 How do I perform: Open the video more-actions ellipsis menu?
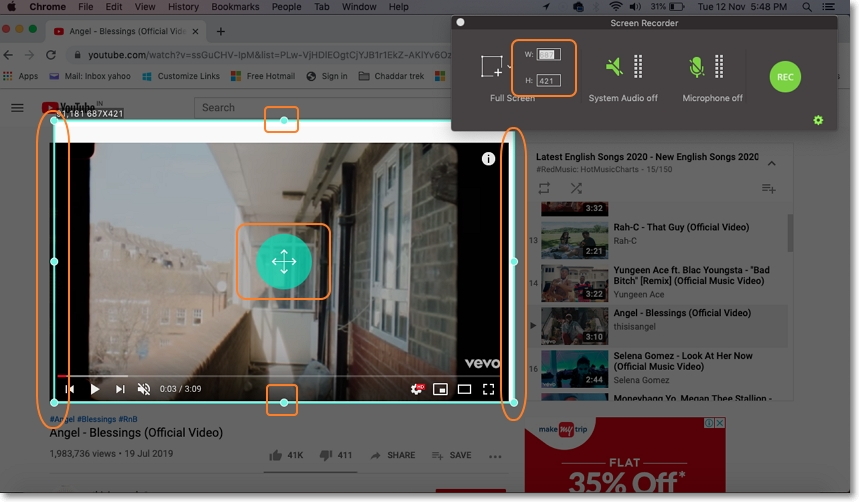coord(494,456)
